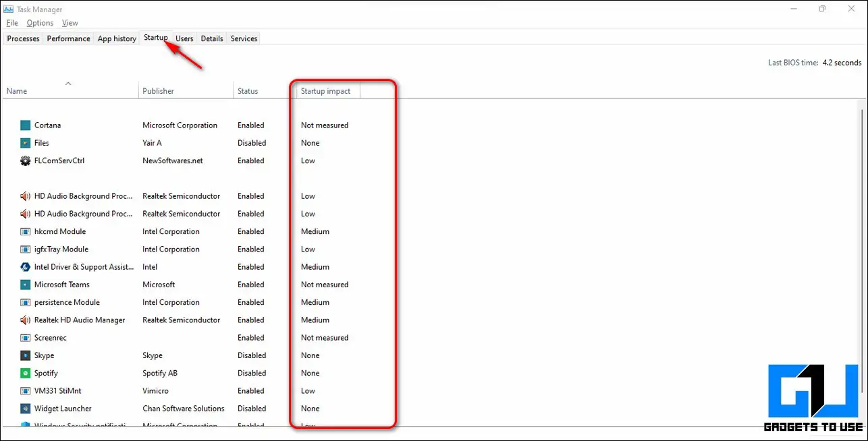Sort by the Publisher column header
Viewport: 868px width, 441px height.
coord(186,91)
